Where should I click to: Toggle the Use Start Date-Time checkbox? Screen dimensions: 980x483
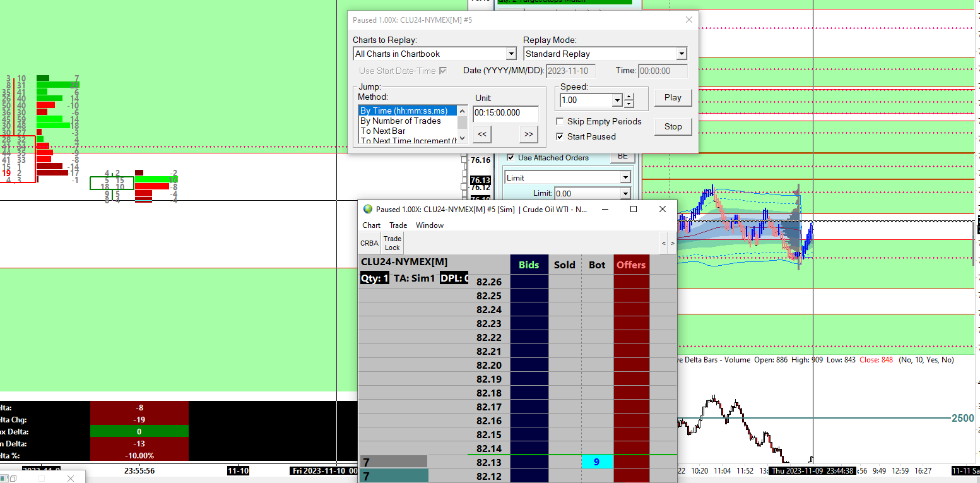[x=443, y=71]
